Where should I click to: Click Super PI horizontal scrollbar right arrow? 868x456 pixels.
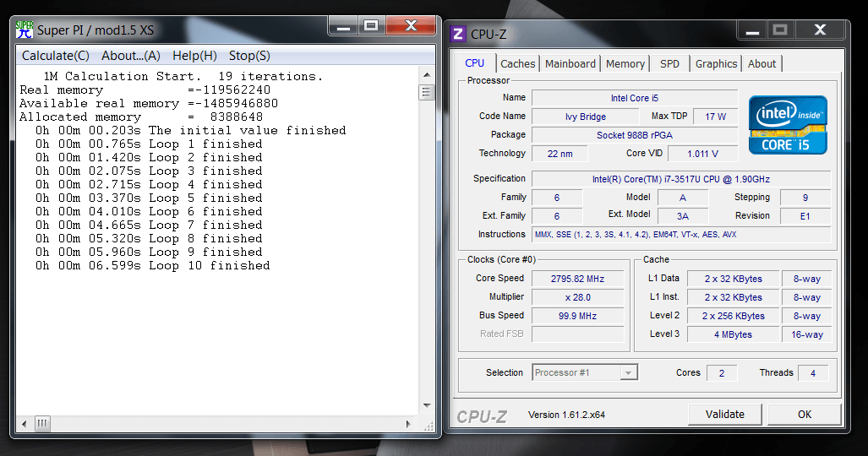click(x=408, y=424)
